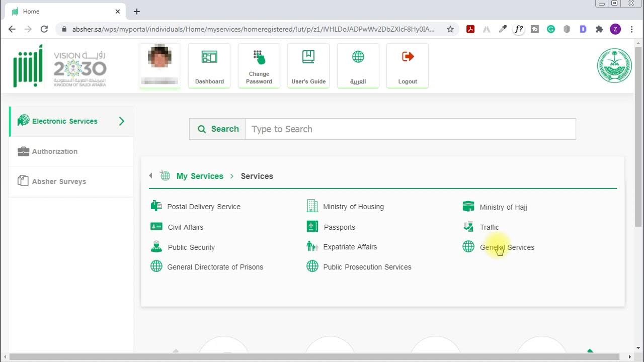Click the Public Prosecution Services globe icon
Screen dimensions: 644x362
point(312,266)
